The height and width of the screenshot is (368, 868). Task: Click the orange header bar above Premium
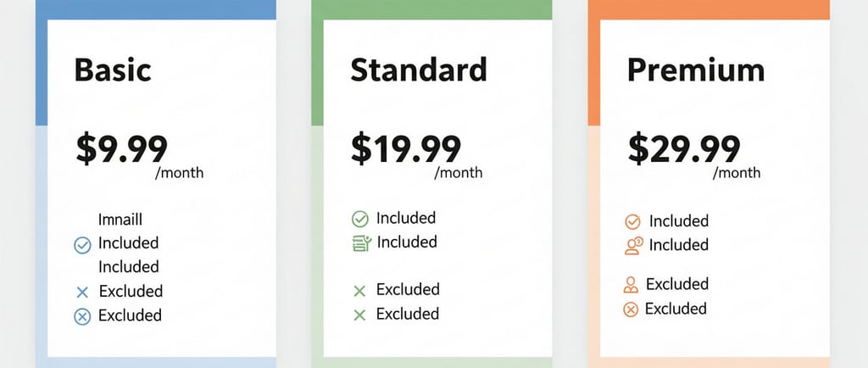tap(709, 9)
